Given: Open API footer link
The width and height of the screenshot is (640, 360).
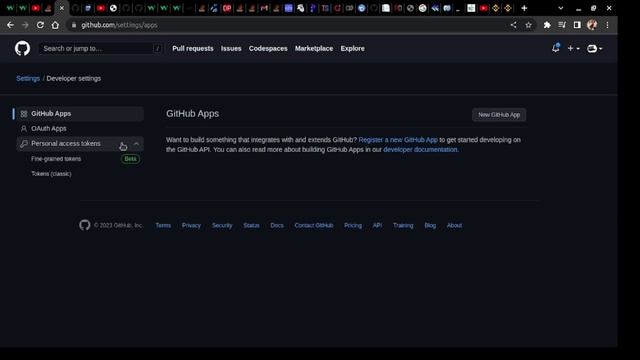Looking at the screenshot, I should click(377, 225).
